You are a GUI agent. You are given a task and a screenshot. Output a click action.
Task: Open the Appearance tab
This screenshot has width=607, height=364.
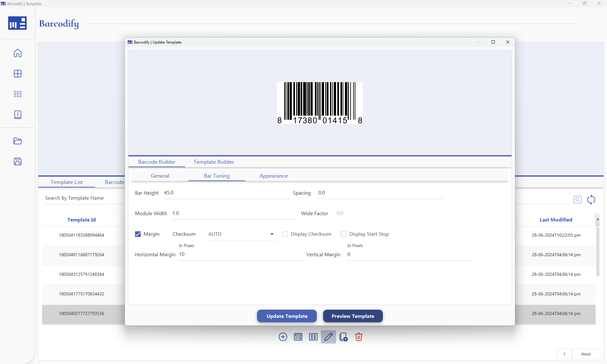(273, 176)
